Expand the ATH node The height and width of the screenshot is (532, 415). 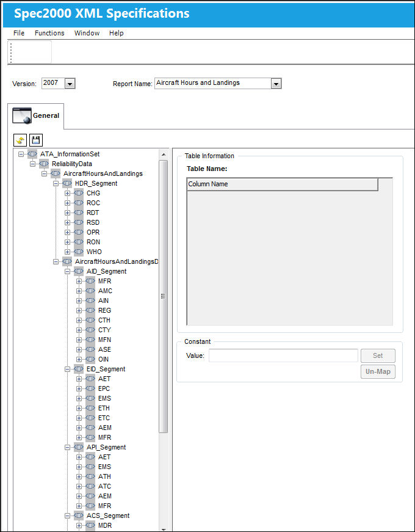pyautogui.click(x=79, y=476)
